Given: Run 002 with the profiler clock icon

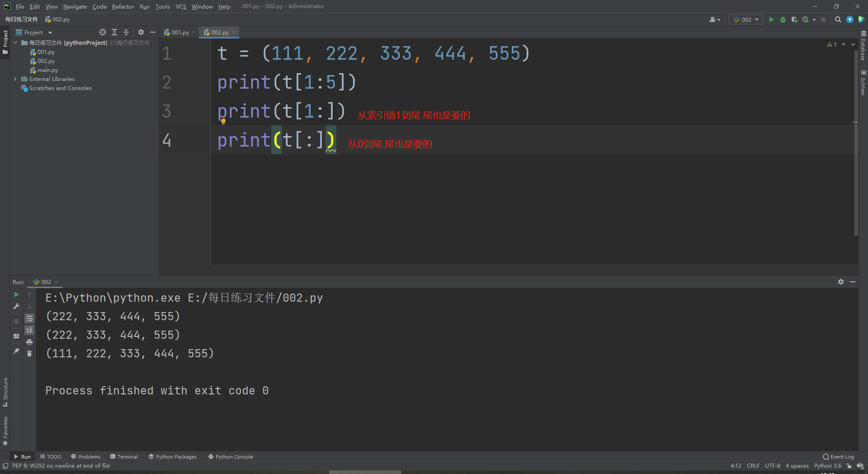Looking at the screenshot, I should click(x=806, y=19).
